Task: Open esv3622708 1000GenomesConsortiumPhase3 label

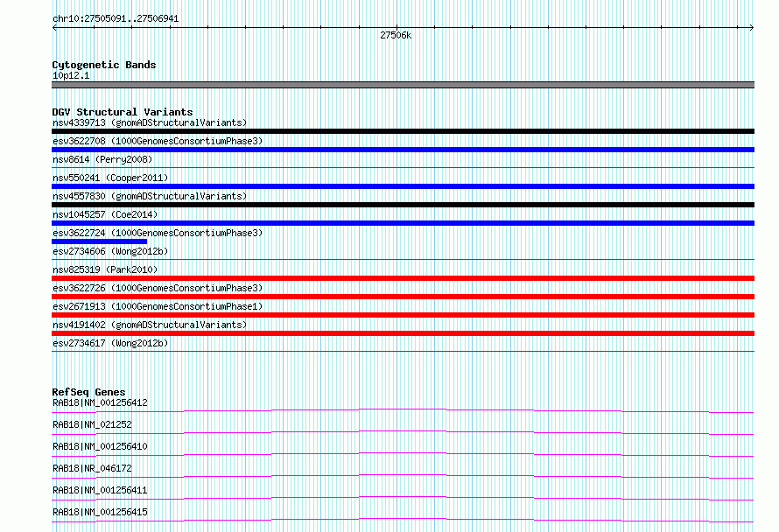Action: [158, 141]
